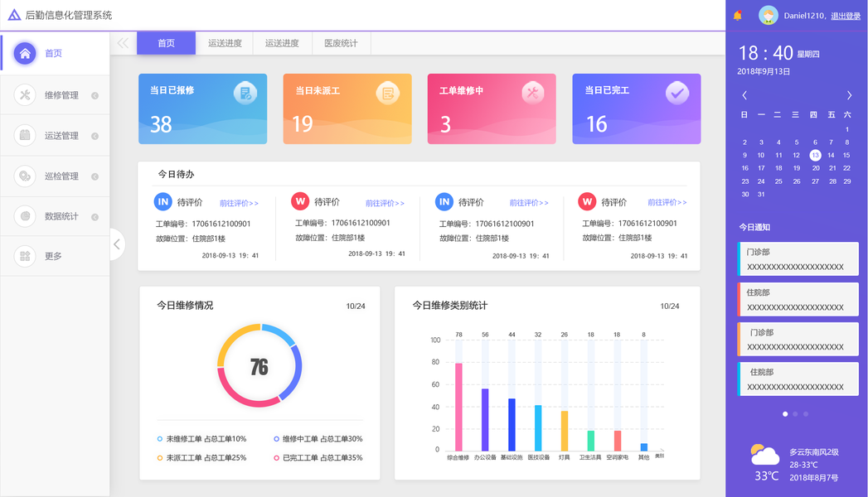Select second notification carousel dot
Image resolution: width=868 pixels, height=497 pixels.
tap(796, 414)
